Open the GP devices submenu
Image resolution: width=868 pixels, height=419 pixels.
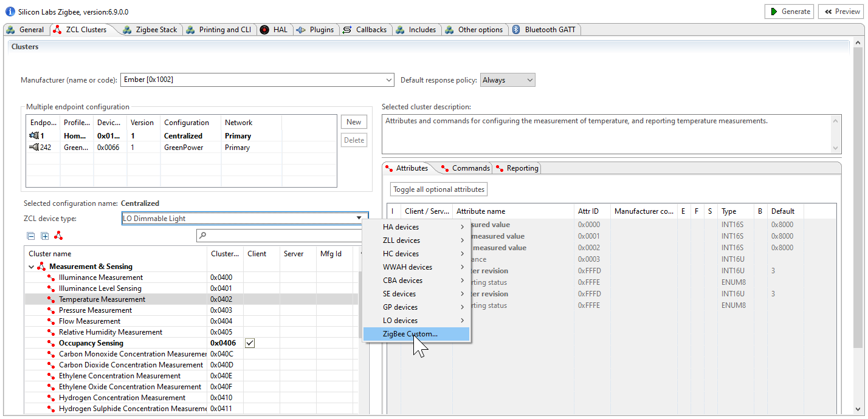pos(416,307)
